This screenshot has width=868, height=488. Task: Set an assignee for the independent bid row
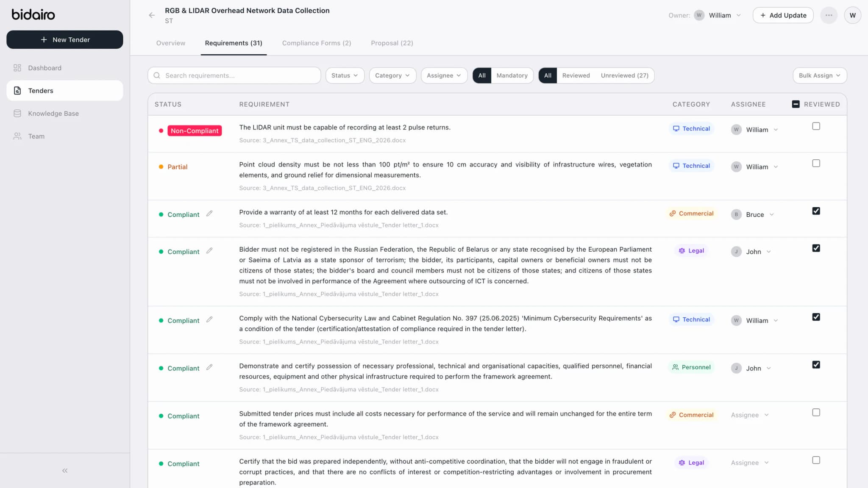[750, 463]
